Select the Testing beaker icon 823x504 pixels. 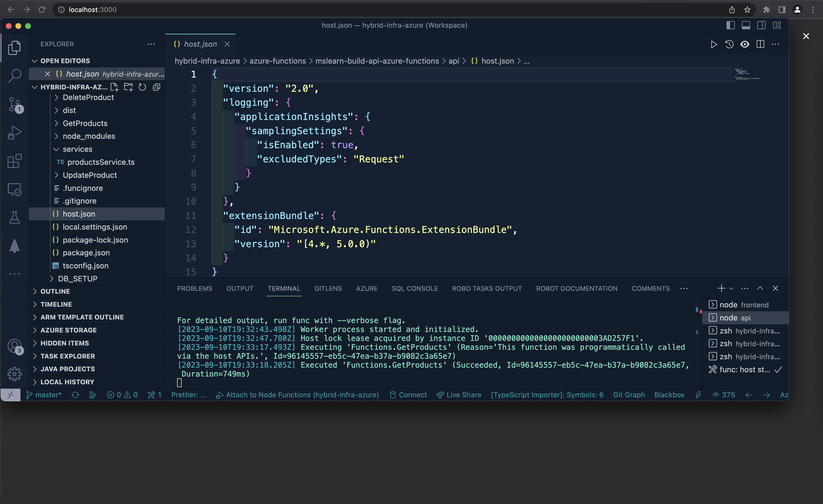pos(15,218)
